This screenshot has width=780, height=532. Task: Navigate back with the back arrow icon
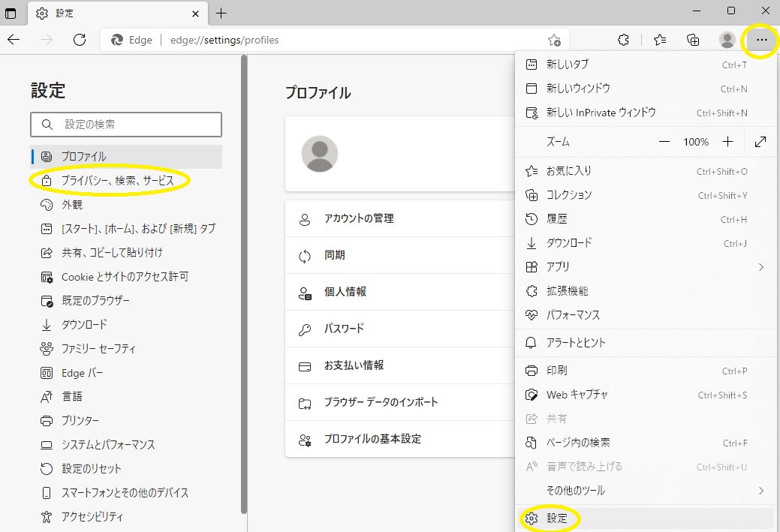click(x=15, y=40)
